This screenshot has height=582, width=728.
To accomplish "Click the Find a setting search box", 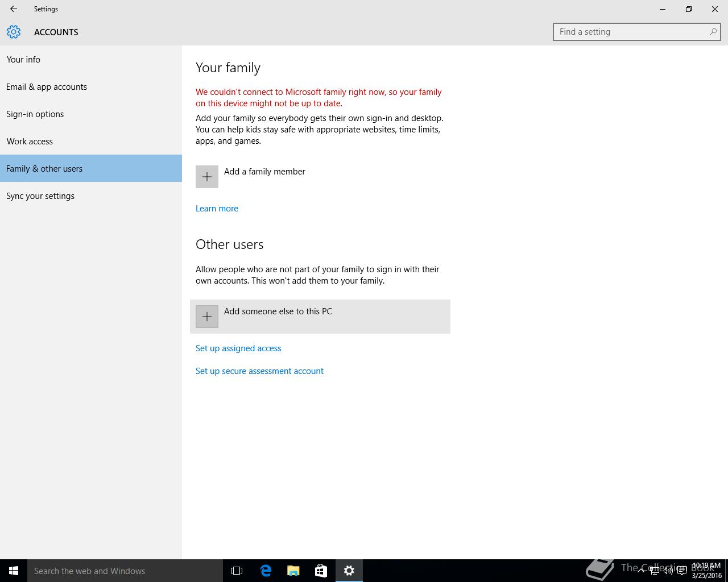I will tap(636, 32).
